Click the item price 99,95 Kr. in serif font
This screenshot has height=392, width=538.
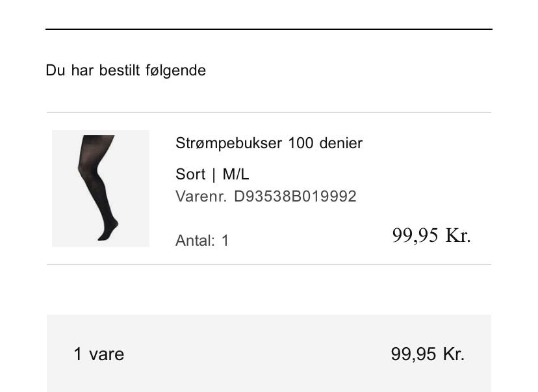(431, 235)
